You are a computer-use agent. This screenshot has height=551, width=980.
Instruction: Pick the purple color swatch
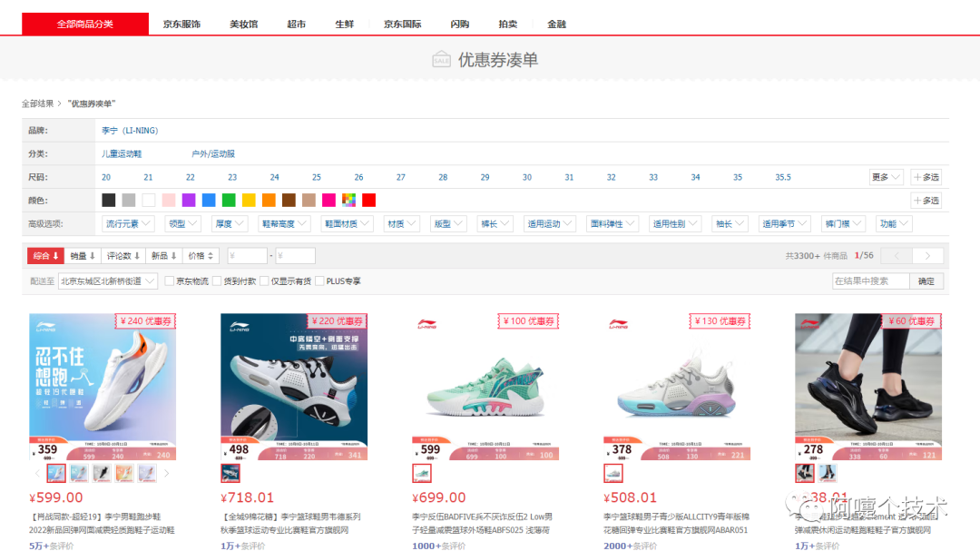[188, 200]
